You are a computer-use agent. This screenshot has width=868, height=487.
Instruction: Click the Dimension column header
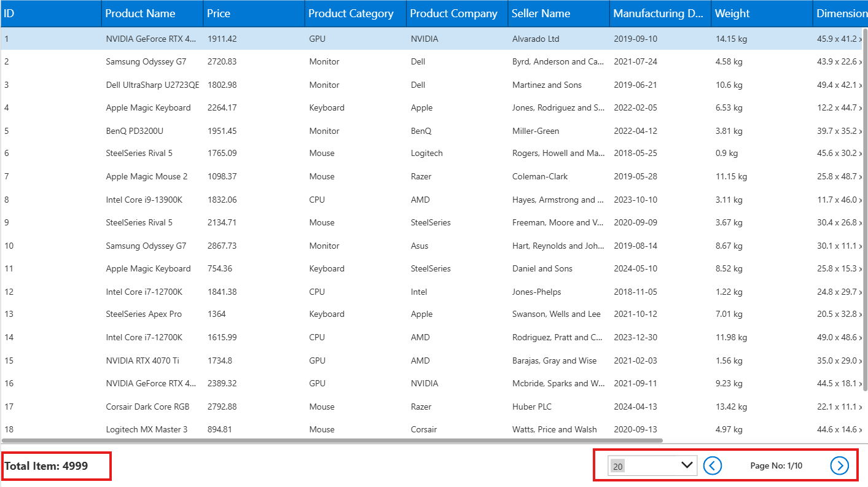[x=840, y=14]
